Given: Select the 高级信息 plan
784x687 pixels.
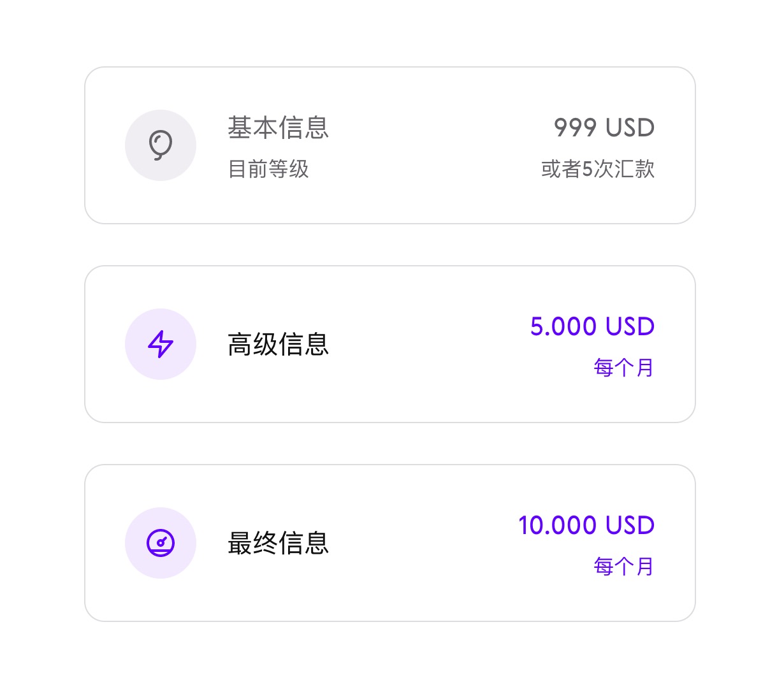Looking at the screenshot, I should click(390, 344).
